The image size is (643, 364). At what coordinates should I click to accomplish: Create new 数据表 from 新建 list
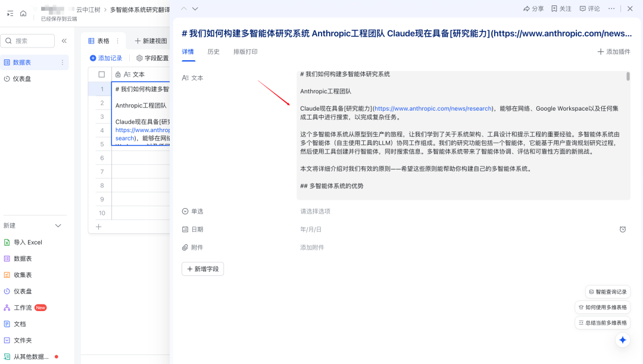point(18,259)
